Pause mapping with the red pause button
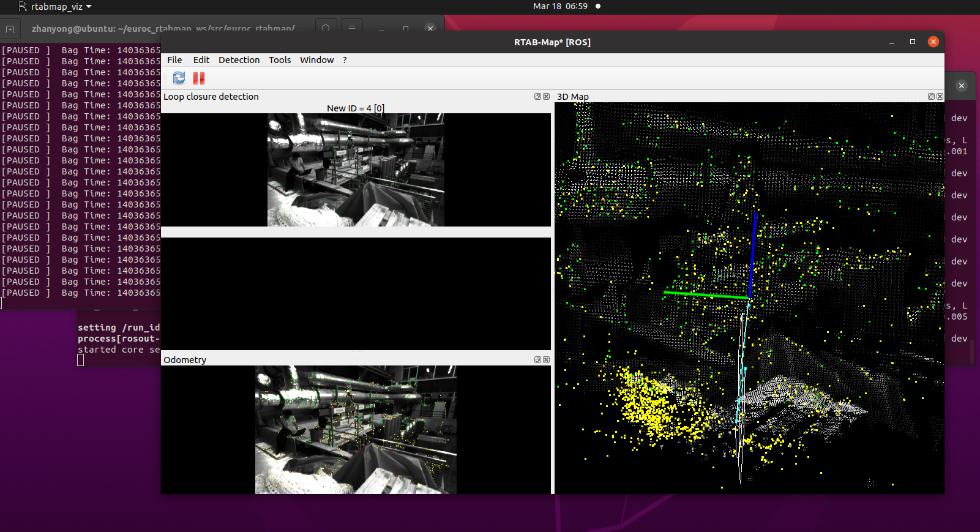 (199, 78)
